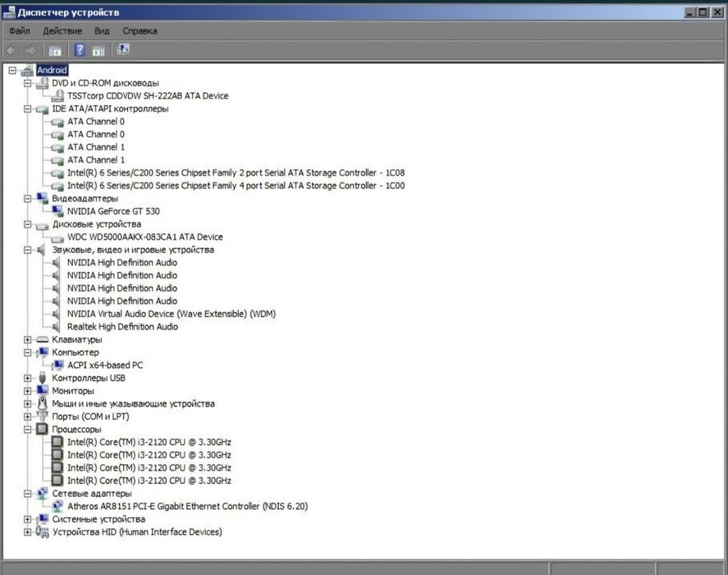The image size is (728, 575).
Task: Collapse the Сетевые адаптеры node
Action: (27, 494)
